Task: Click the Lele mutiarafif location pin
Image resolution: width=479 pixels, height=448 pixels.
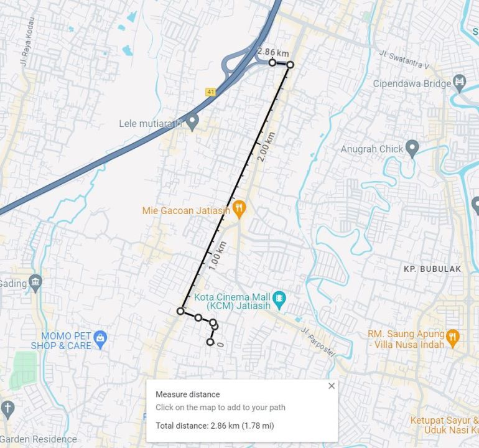Action: (192, 122)
